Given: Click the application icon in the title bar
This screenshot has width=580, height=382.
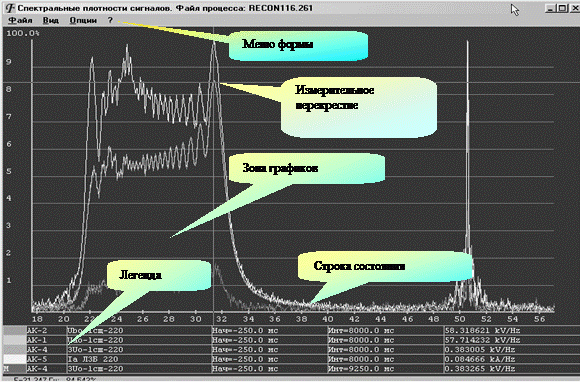Looking at the screenshot, I should point(10,8).
